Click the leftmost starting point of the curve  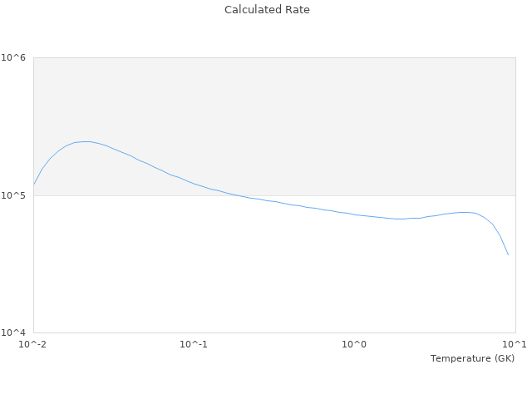34,184
